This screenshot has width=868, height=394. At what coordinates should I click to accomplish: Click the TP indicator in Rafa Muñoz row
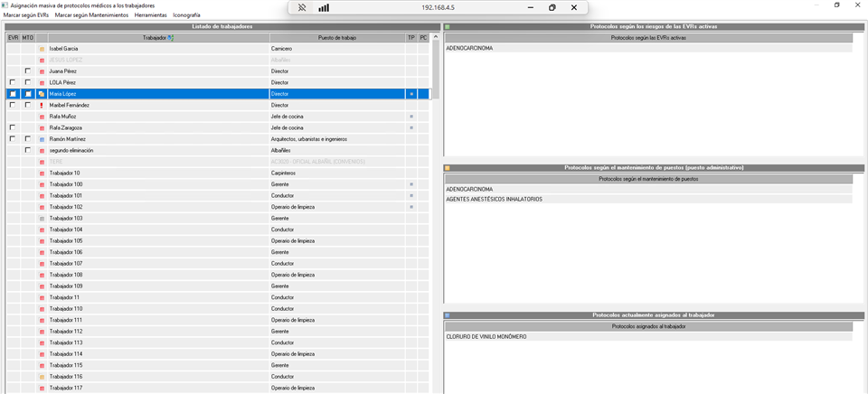pyautogui.click(x=411, y=117)
